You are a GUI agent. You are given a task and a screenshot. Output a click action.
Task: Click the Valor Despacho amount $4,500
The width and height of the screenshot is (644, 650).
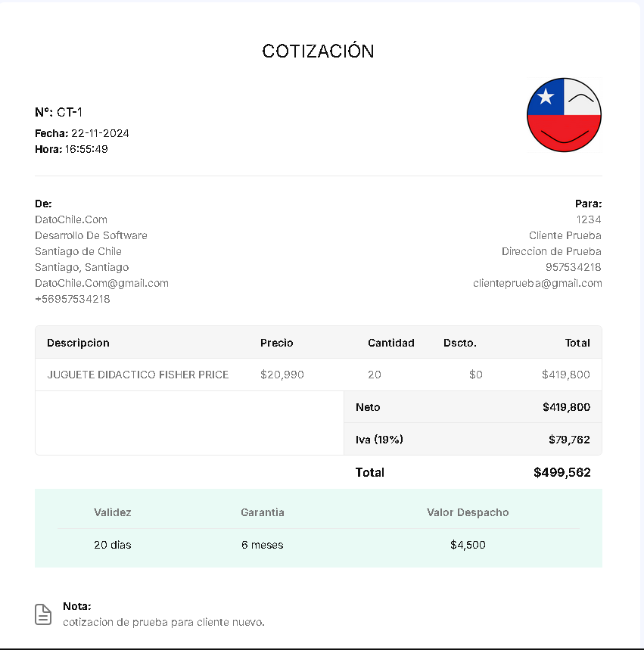[x=468, y=545]
